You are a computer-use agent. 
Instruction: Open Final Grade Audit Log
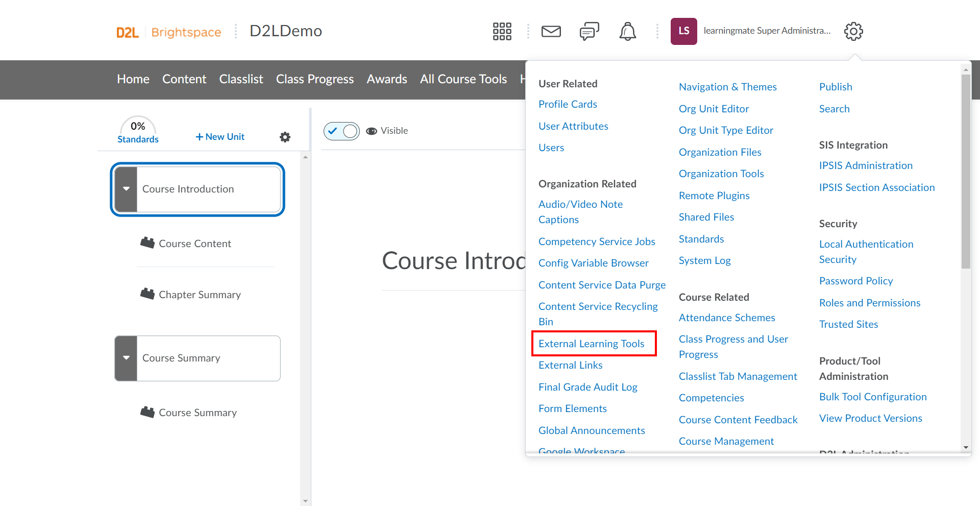[587, 387]
